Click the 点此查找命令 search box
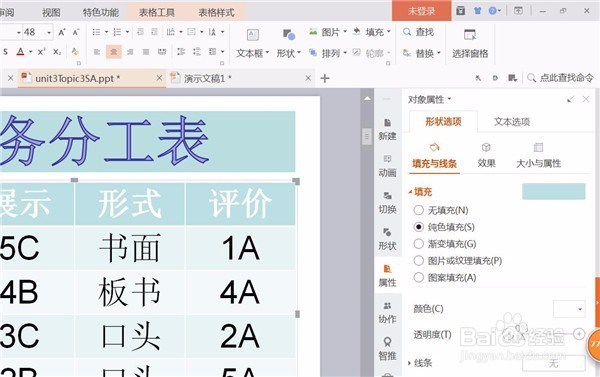Image resolution: width=600 pixels, height=377 pixels. click(561, 78)
